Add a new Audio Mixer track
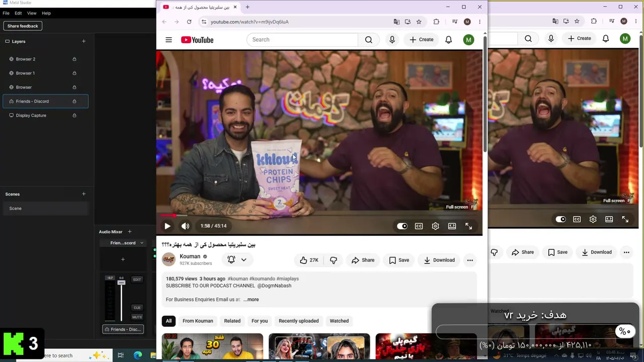Screen dimensions: 644x362 (129, 232)
